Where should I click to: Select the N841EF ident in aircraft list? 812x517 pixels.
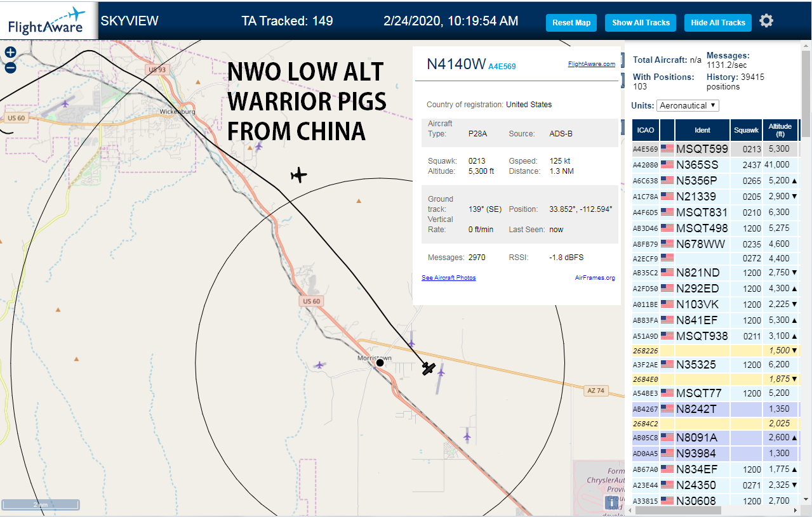tap(696, 320)
